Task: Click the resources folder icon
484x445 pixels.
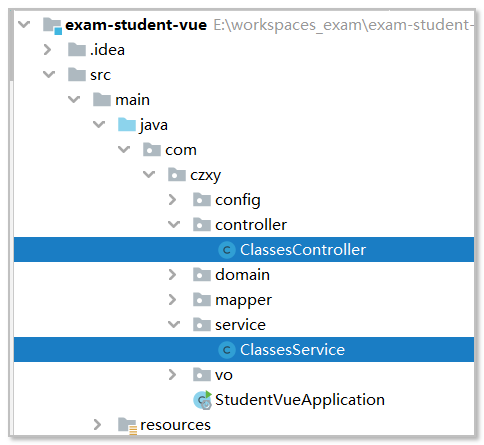Action: point(127,426)
